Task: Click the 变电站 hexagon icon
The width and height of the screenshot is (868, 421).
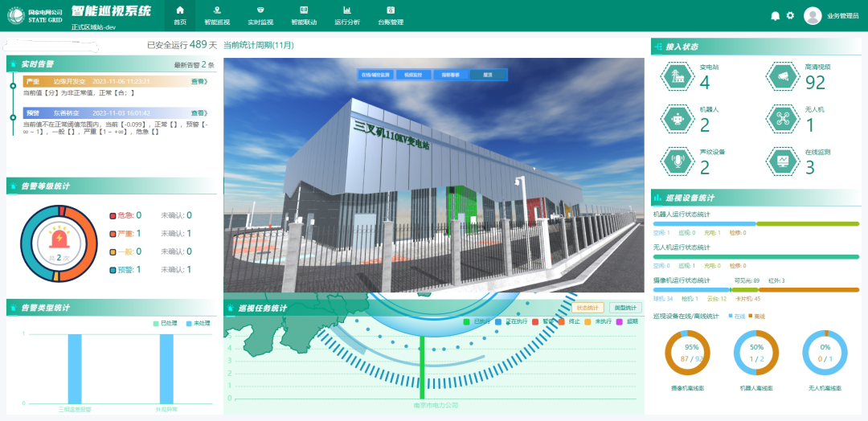Action: click(678, 76)
